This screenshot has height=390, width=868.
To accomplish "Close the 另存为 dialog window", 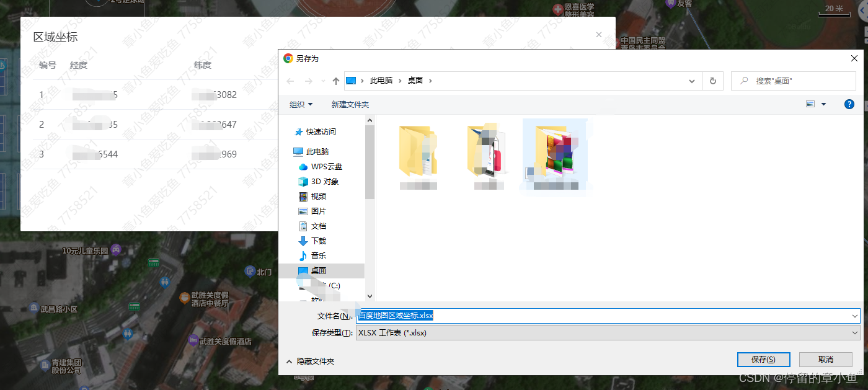I will pos(854,58).
